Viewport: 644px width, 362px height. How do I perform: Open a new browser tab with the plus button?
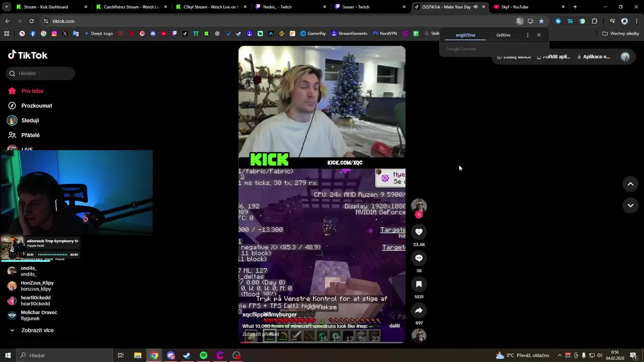[x=575, y=7]
